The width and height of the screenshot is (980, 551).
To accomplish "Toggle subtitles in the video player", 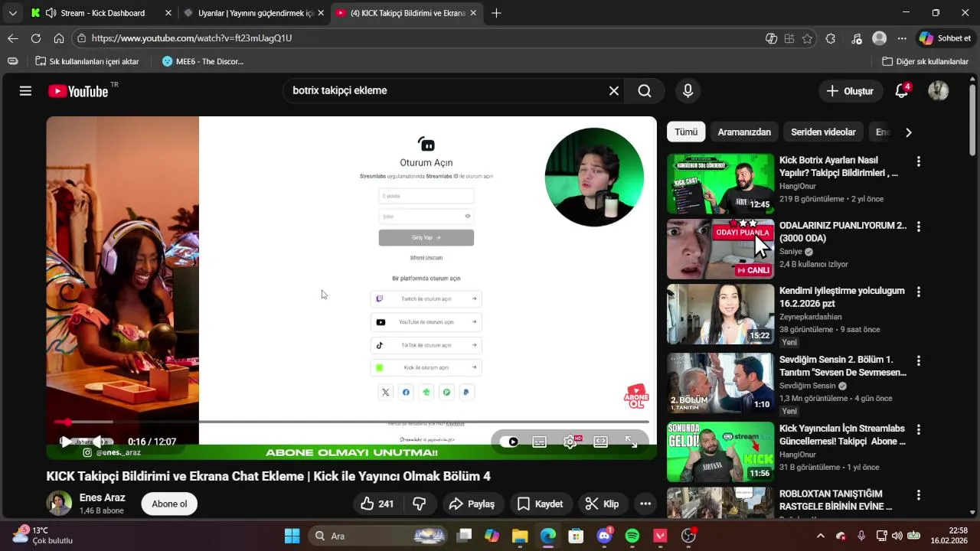I will click(540, 442).
